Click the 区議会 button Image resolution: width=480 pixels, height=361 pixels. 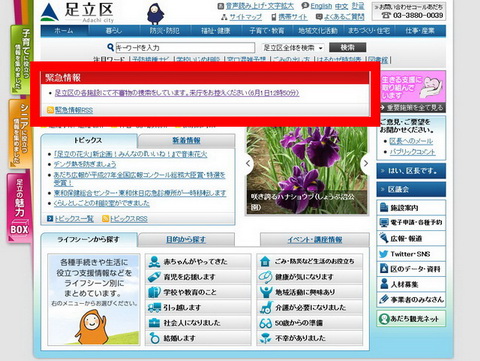tap(411, 189)
